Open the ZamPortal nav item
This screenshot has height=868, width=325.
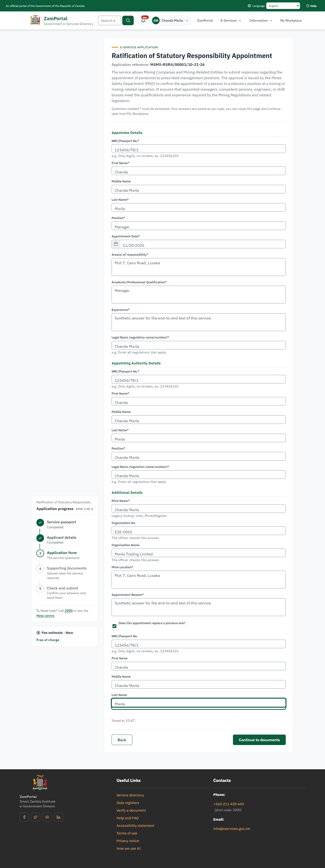coord(205,20)
